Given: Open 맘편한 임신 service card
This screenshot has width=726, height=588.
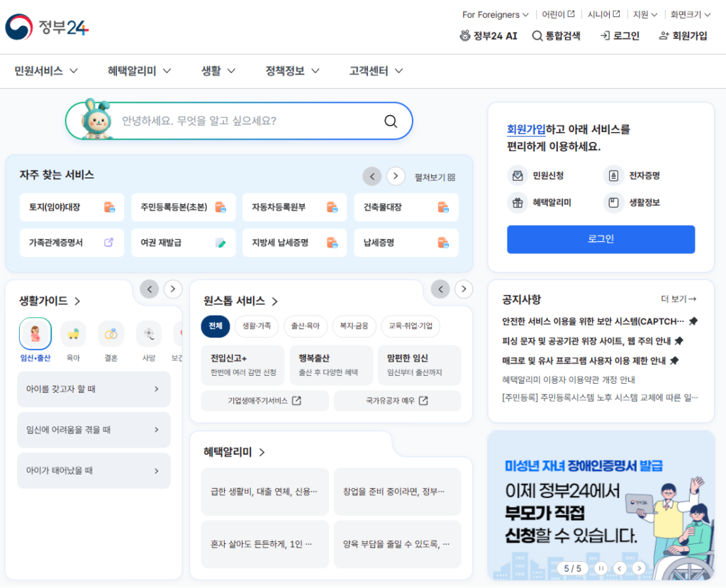Looking at the screenshot, I should click(420, 365).
